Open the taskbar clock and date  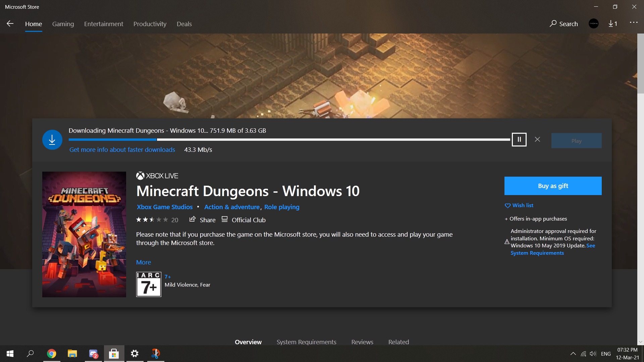pos(627,354)
